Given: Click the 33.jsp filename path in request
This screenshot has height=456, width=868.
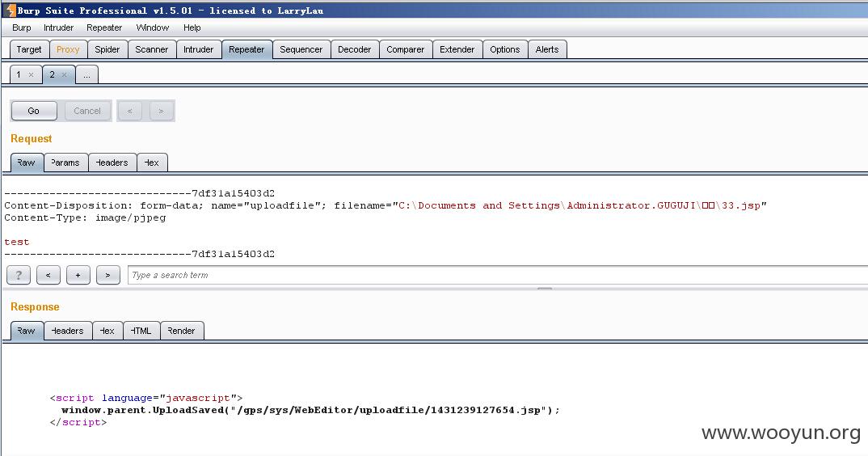Looking at the screenshot, I should [x=579, y=205].
